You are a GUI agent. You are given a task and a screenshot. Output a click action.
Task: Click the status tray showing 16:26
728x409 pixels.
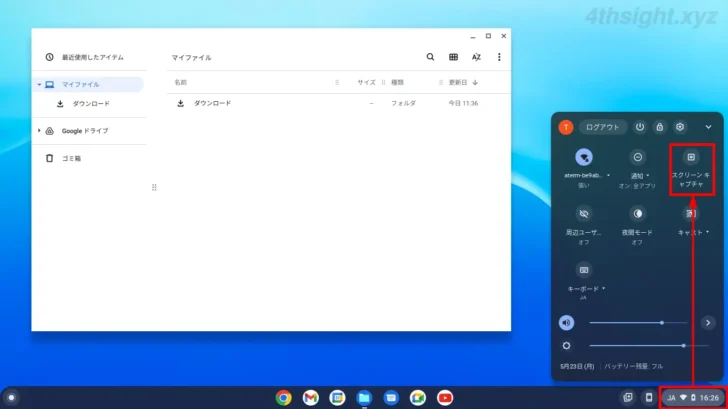694,397
